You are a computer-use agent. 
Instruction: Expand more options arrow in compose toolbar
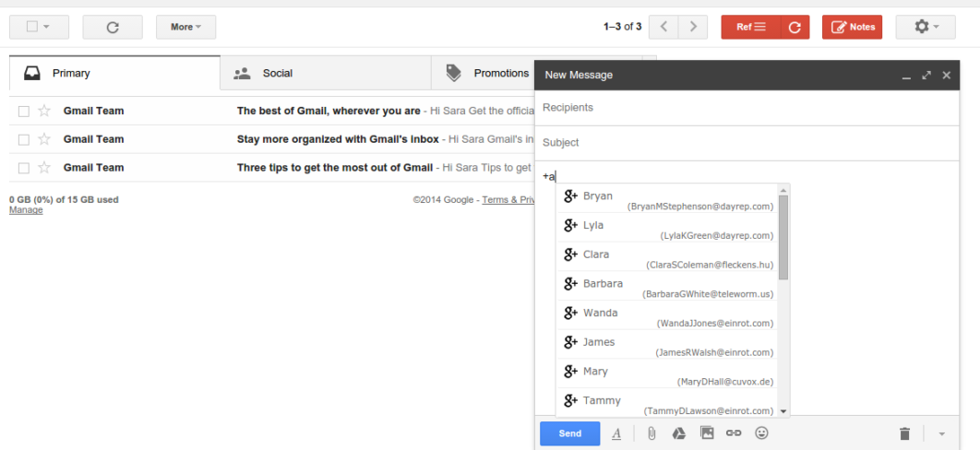coord(941,433)
